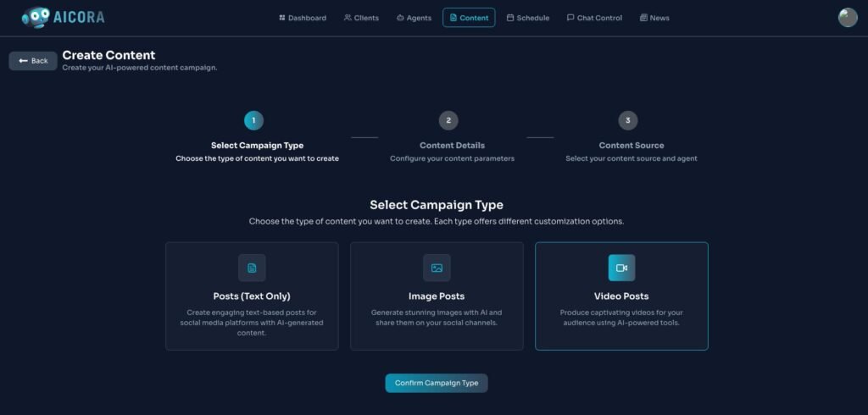868x415 pixels.
Task: Go back using the Back button
Action: [33, 61]
